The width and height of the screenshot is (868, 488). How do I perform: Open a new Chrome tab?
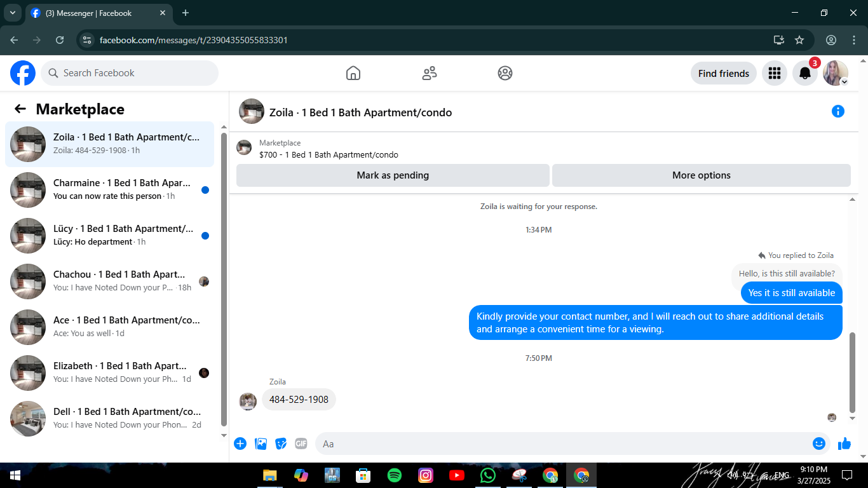pyautogui.click(x=186, y=13)
